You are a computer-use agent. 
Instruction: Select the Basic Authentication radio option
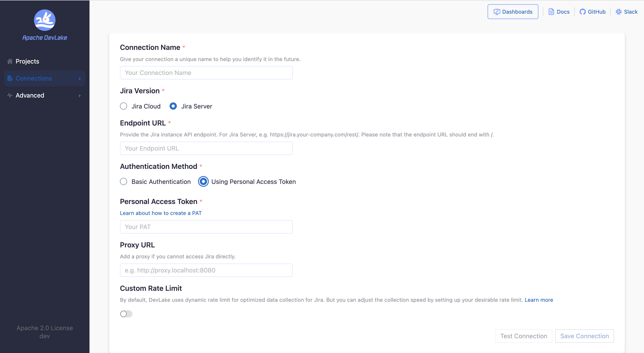124,181
